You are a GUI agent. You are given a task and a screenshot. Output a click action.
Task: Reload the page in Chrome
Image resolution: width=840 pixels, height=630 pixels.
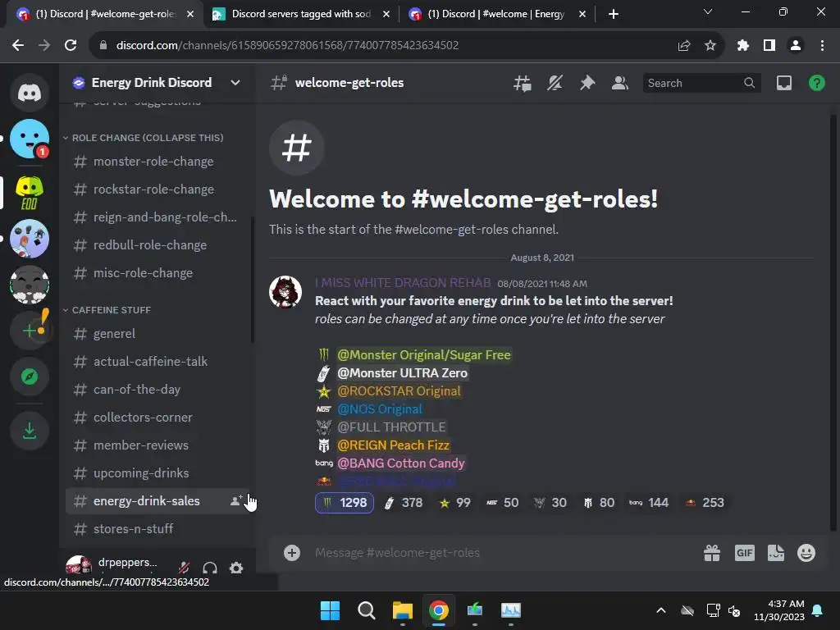71,46
